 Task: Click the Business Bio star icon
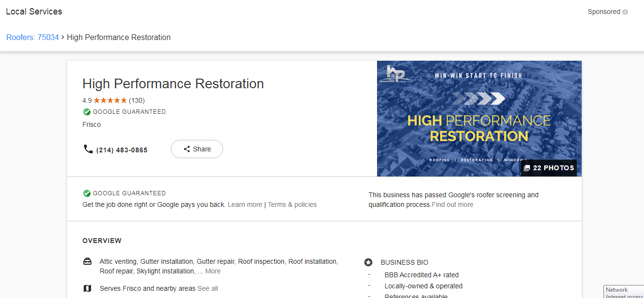click(368, 262)
